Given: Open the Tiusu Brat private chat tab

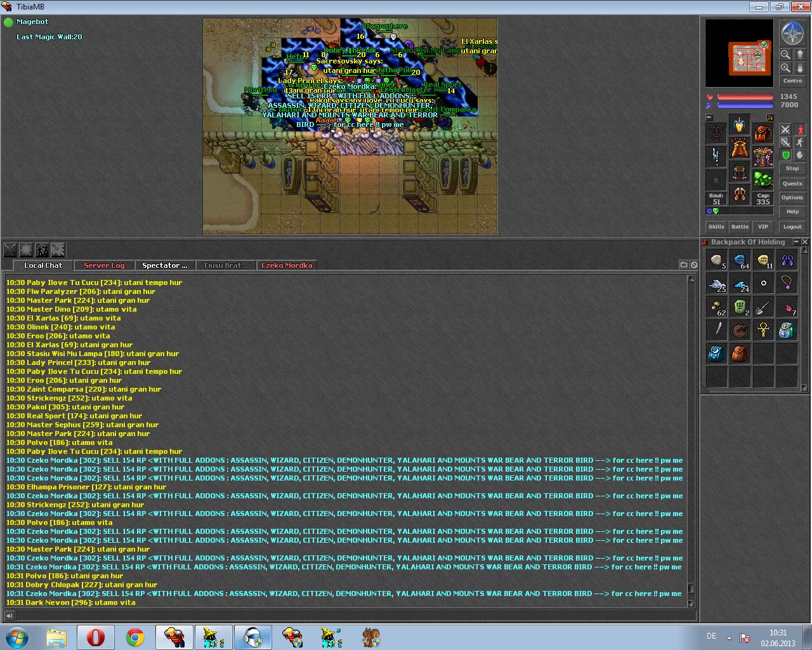Looking at the screenshot, I should 225,265.
